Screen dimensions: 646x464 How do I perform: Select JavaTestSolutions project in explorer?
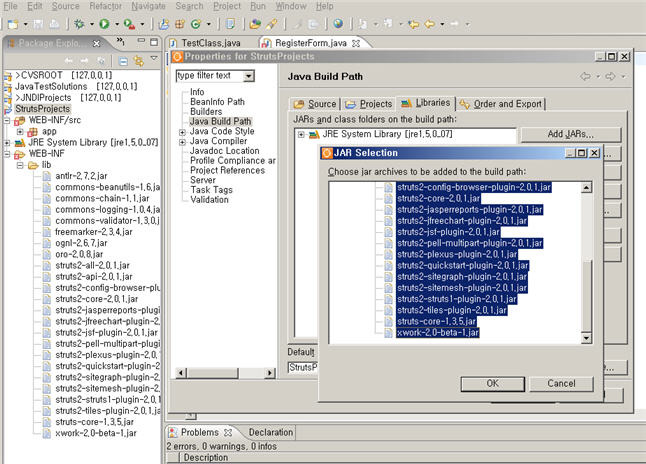click(51, 87)
